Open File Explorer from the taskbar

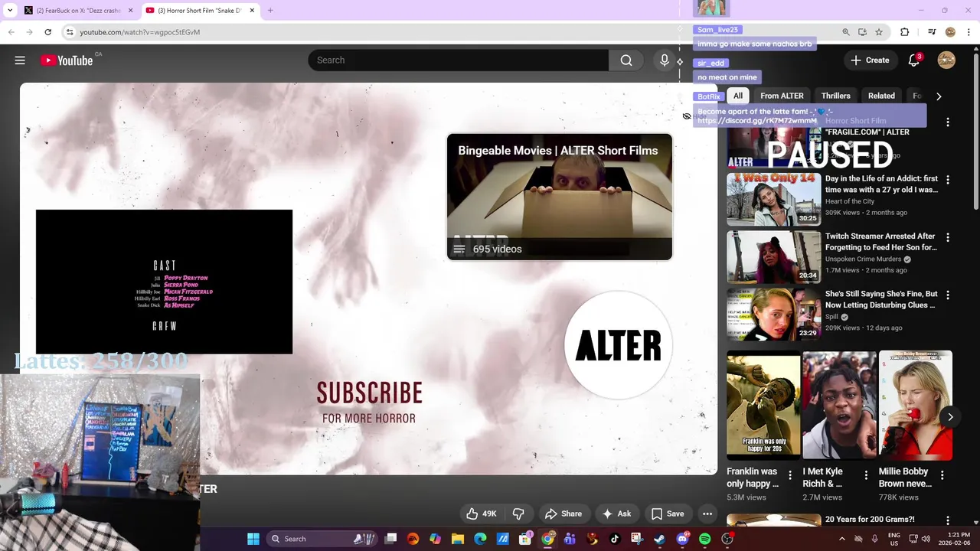(458, 539)
